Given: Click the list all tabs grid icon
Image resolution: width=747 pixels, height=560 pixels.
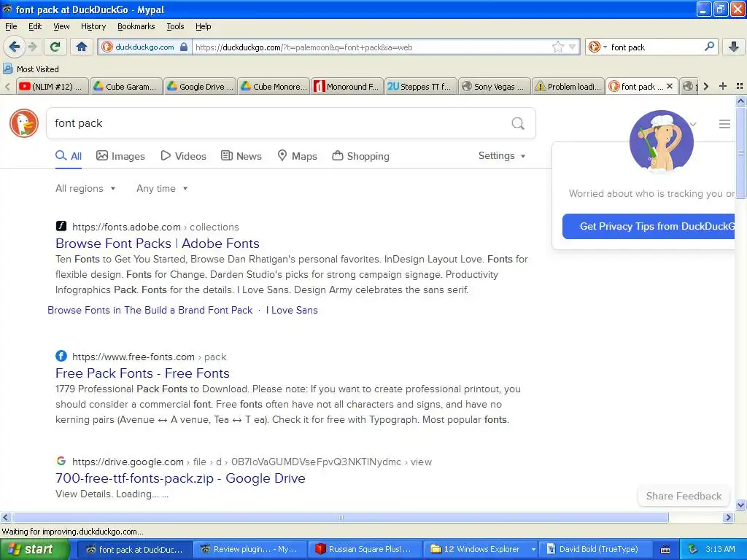Looking at the screenshot, I should tap(740, 86).
